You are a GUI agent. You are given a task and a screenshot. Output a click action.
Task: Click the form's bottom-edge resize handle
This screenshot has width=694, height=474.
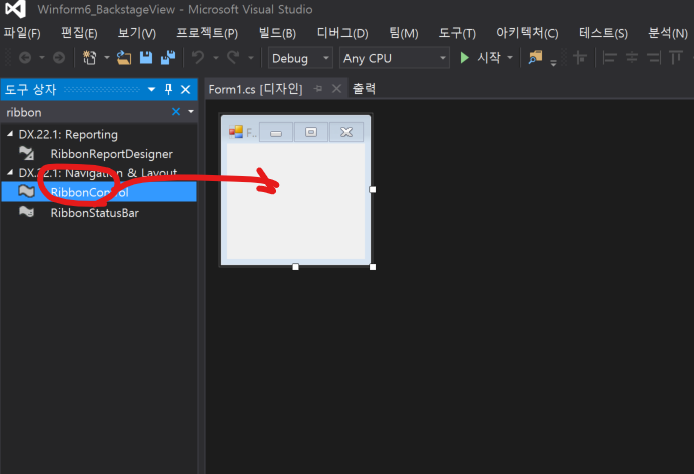point(295,267)
